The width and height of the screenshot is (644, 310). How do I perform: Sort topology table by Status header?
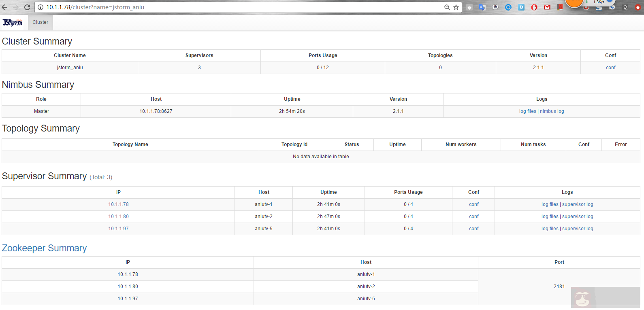352,144
